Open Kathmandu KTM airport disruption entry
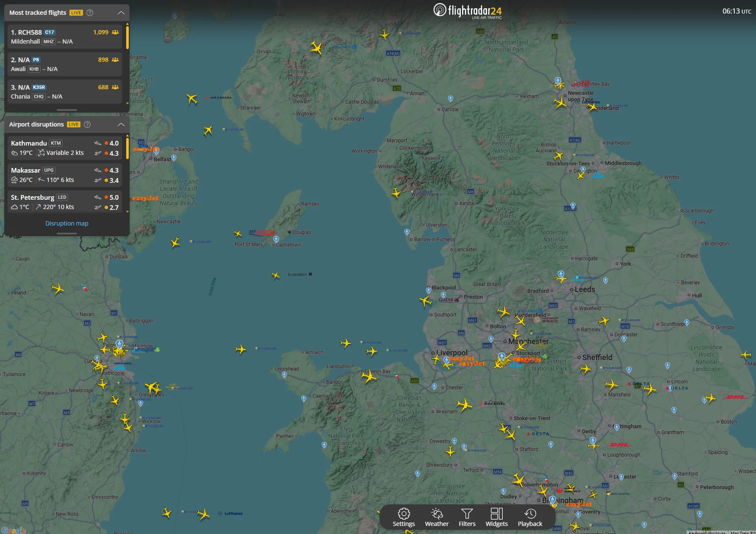This screenshot has height=534, width=756. click(x=64, y=148)
